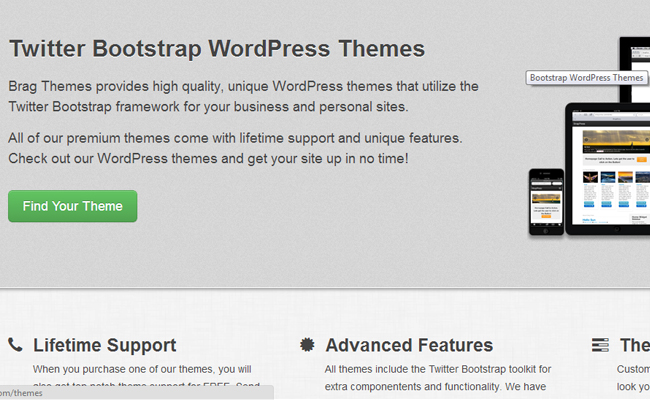Image resolution: width=650 pixels, height=400 pixels.
Task: Select the Advanced Features heading
Action: point(409,345)
